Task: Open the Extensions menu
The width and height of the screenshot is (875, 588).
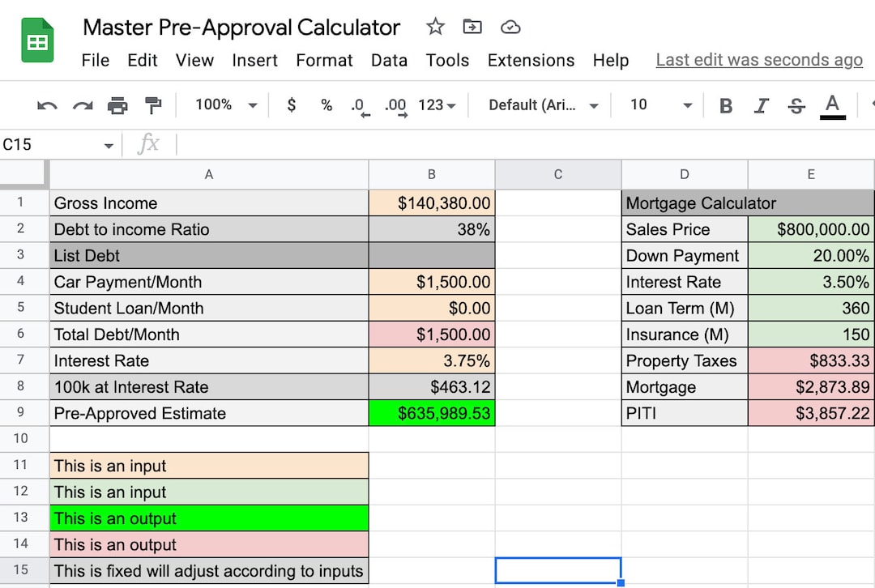Action: pyautogui.click(x=531, y=60)
